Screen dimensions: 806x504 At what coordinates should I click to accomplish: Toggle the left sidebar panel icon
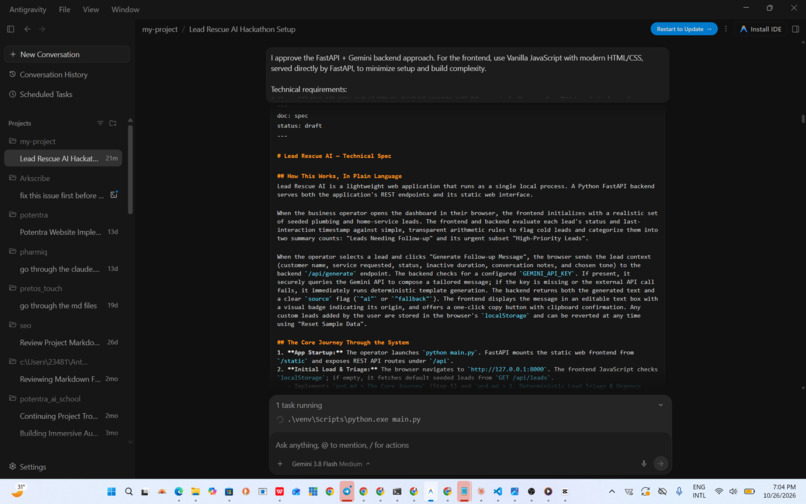click(10, 29)
